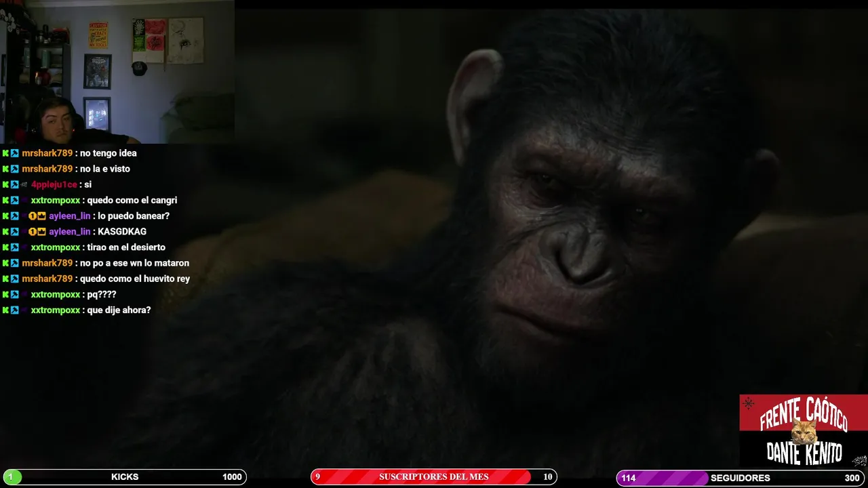Click the 'SUSCRIPTORES DEL MES' red progress bar

click(x=434, y=477)
